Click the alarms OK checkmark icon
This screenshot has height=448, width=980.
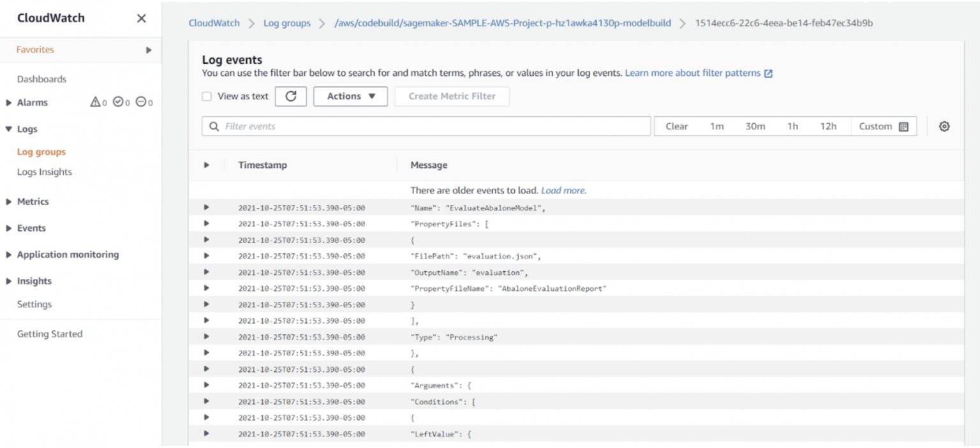point(118,102)
